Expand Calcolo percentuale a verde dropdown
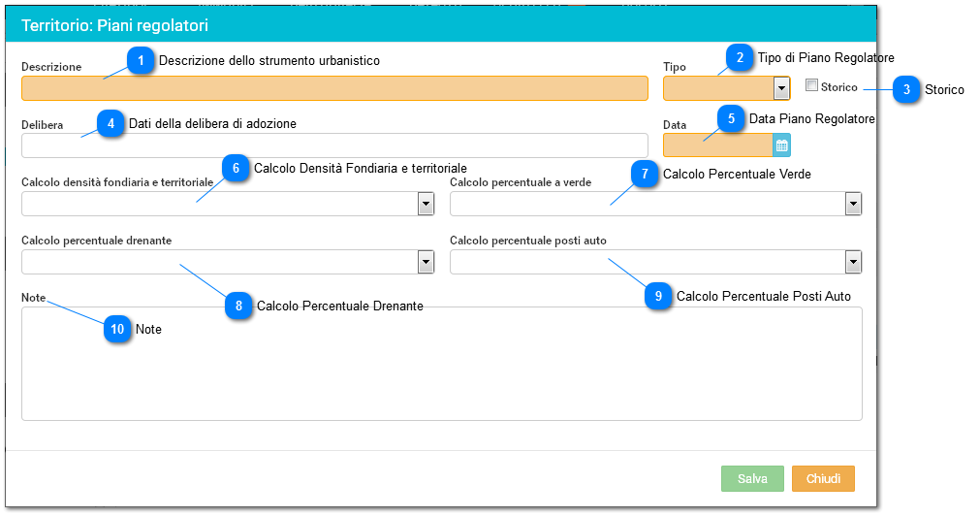The image size is (980, 516). 853,204
